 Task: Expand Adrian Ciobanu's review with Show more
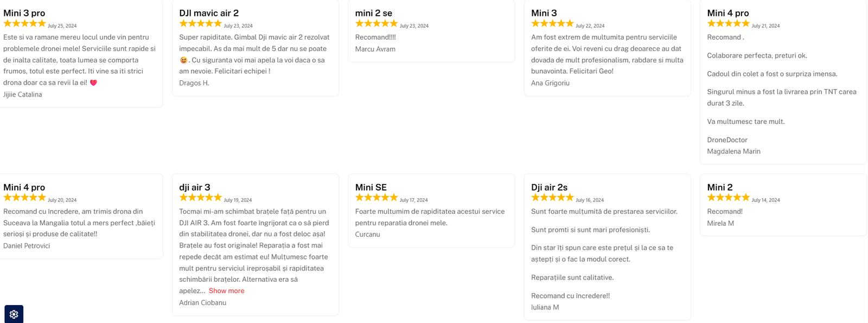[x=226, y=291]
